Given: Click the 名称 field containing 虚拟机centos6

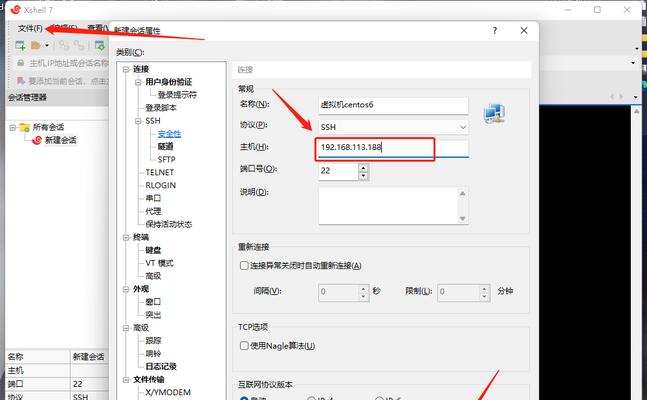Looking at the screenshot, I should coord(393,105).
